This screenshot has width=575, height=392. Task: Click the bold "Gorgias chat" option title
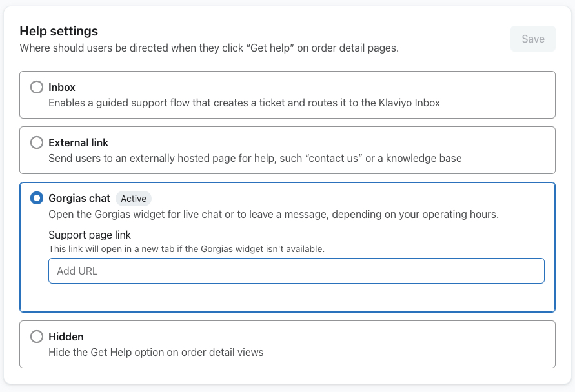(79, 199)
